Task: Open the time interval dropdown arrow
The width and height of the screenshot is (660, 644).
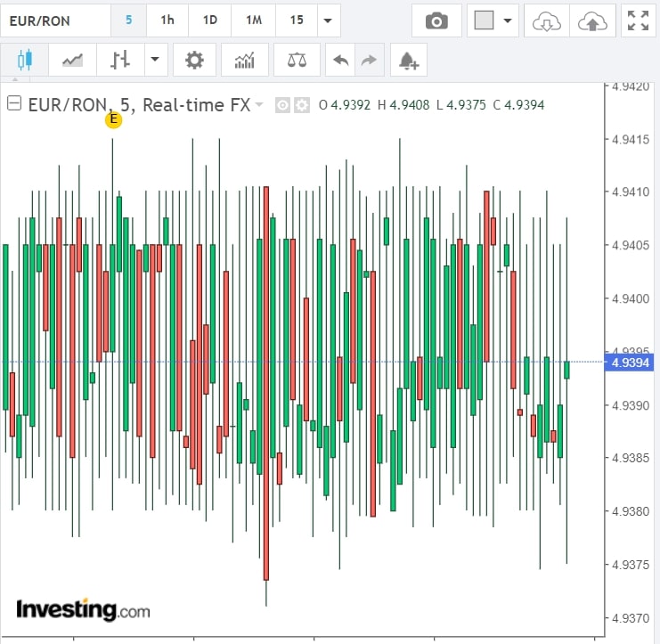Action: tap(329, 20)
